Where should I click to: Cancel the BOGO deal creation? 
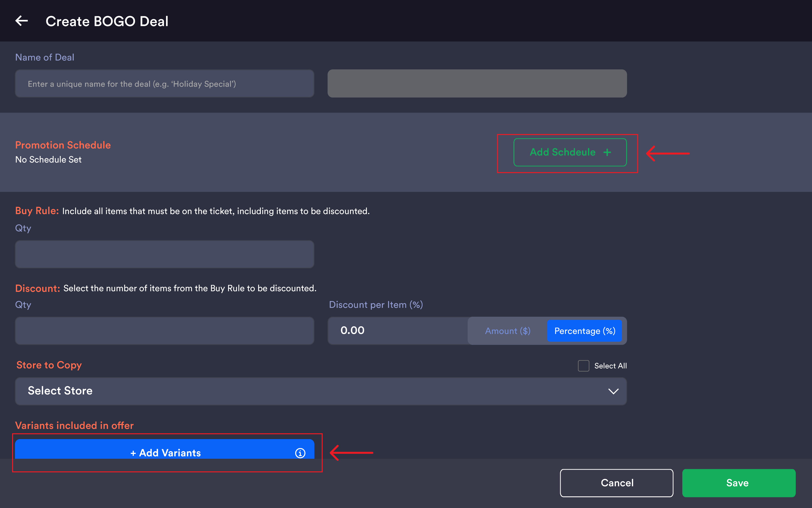tap(617, 483)
